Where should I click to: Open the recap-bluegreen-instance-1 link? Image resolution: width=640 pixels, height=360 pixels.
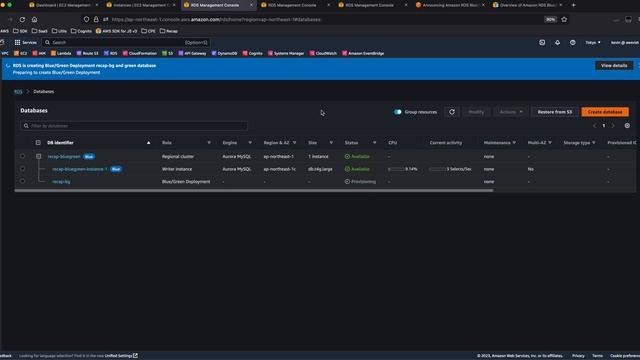(80, 169)
